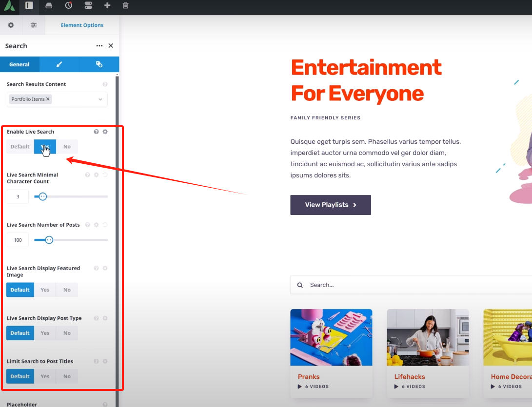This screenshot has height=407, width=532.
Task: Open the save/drafts icon in the toolbar
Action: pos(48,7)
